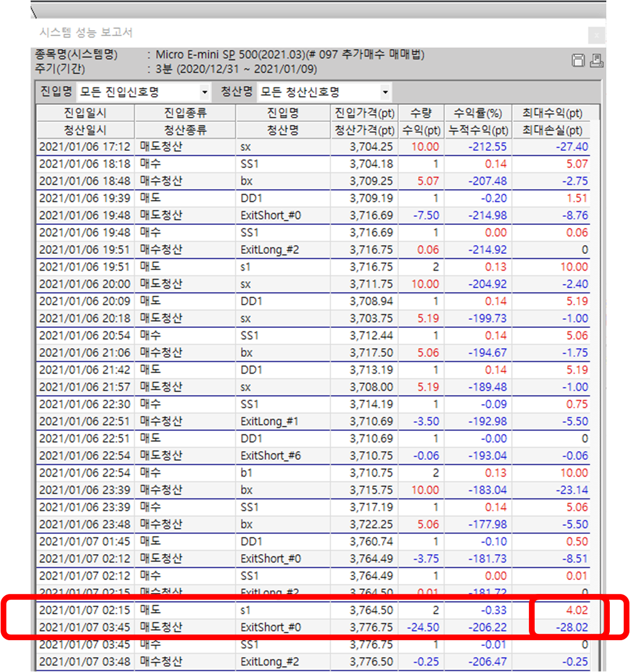Click the 진입일시 column header
Image resolution: width=630 pixels, height=672 pixels.
tap(85, 113)
